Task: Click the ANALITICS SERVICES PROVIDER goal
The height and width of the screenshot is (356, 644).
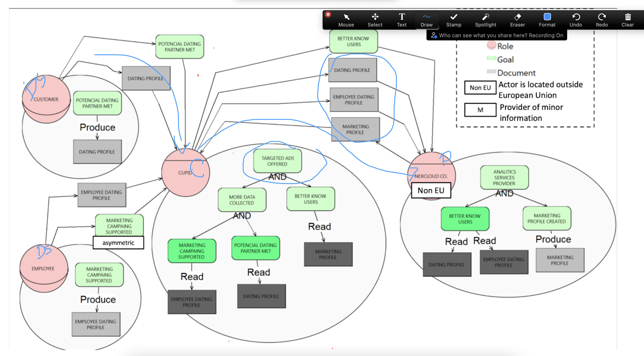Action: click(504, 178)
